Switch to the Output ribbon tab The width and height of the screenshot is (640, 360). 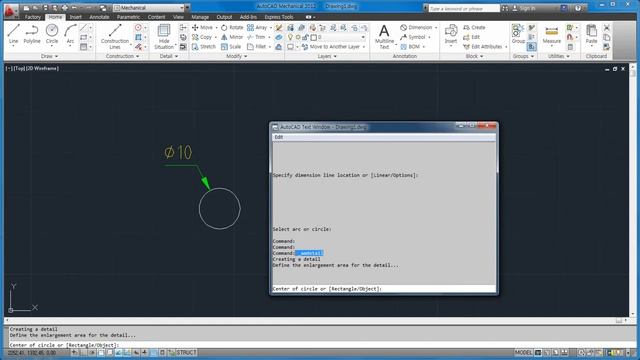224,17
